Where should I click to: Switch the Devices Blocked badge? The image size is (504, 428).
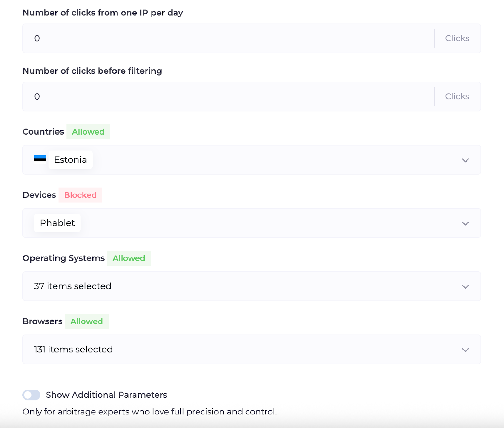tap(80, 195)
